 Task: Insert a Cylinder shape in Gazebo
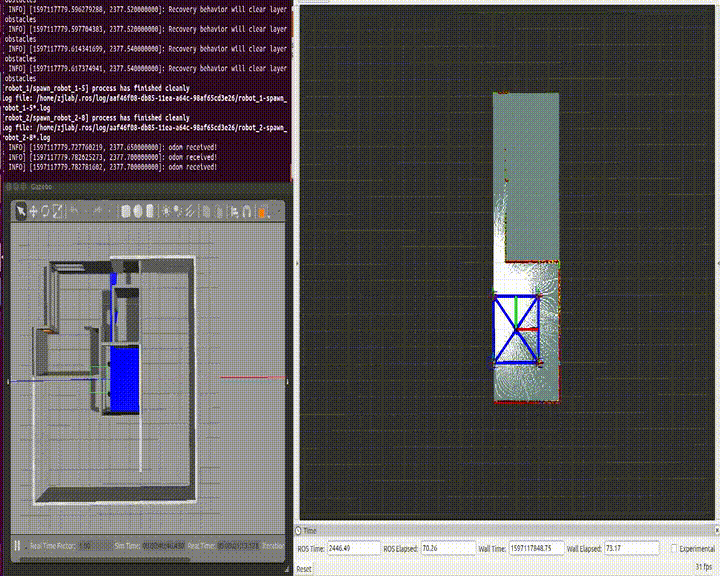coord(149,212)
